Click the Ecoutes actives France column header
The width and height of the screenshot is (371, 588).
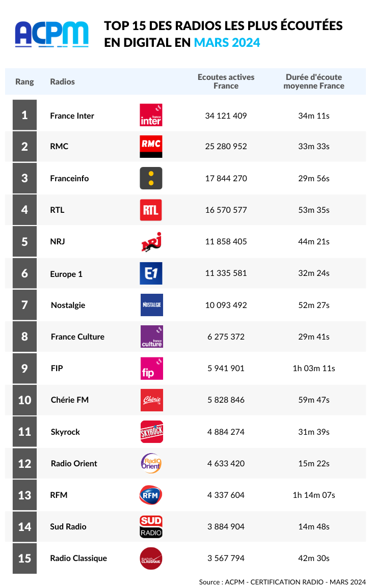[226, 81]
